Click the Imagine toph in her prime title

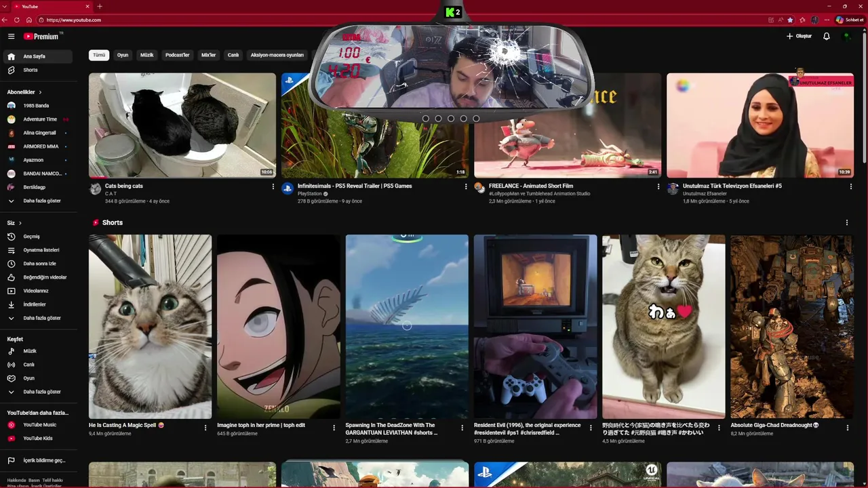261,425
